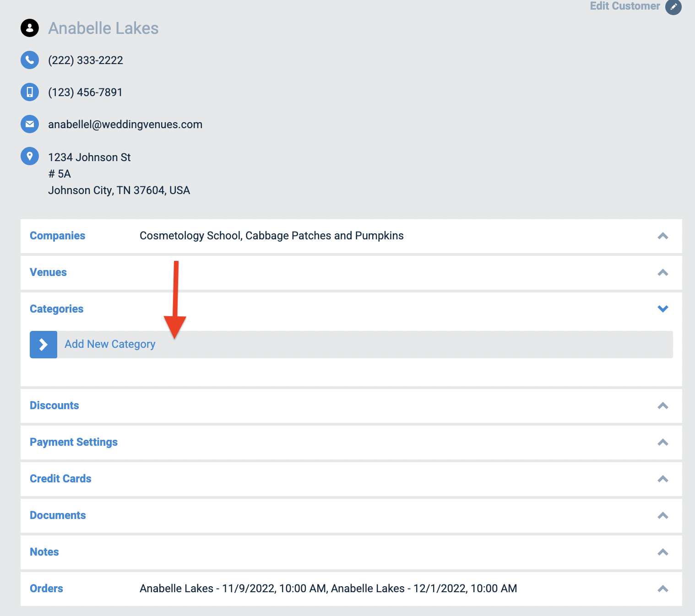Click the phone handset icon
The width and height of the screenshot is (695, 616).
pyautogui.click(x=30, y=60)
